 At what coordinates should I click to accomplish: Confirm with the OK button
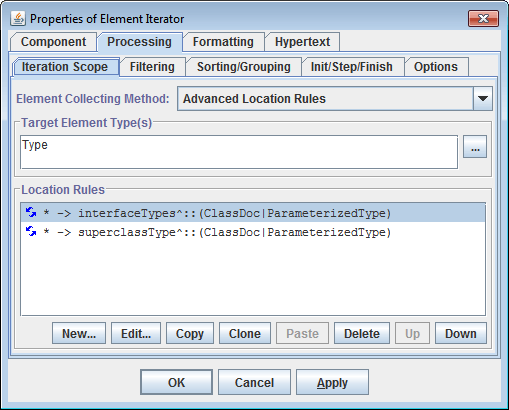(x=176, y=382)
